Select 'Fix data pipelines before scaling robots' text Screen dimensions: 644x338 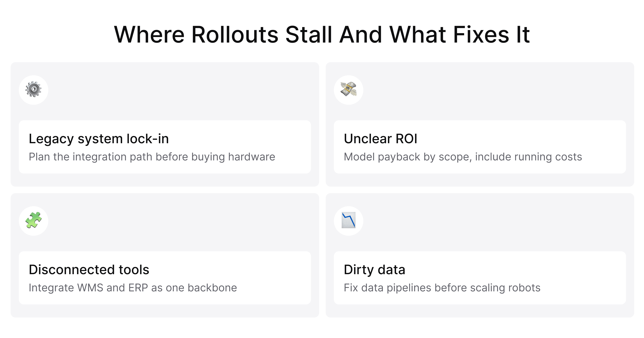[x=442, y=288]
